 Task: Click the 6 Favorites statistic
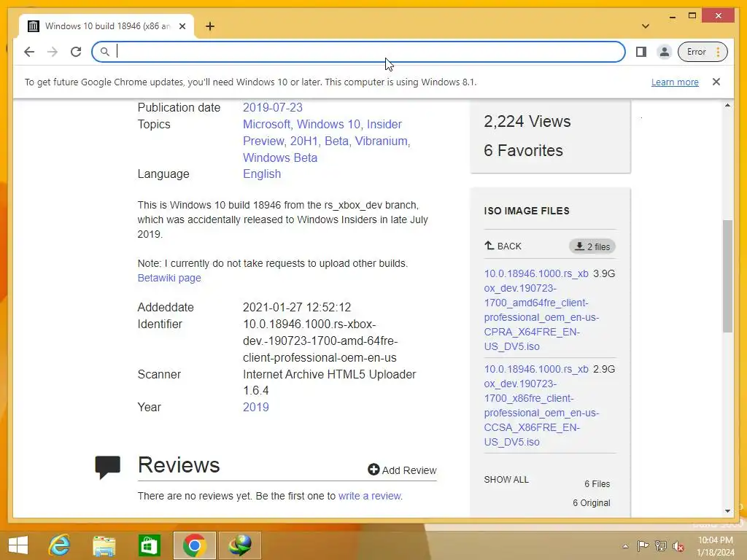(523, 150)
